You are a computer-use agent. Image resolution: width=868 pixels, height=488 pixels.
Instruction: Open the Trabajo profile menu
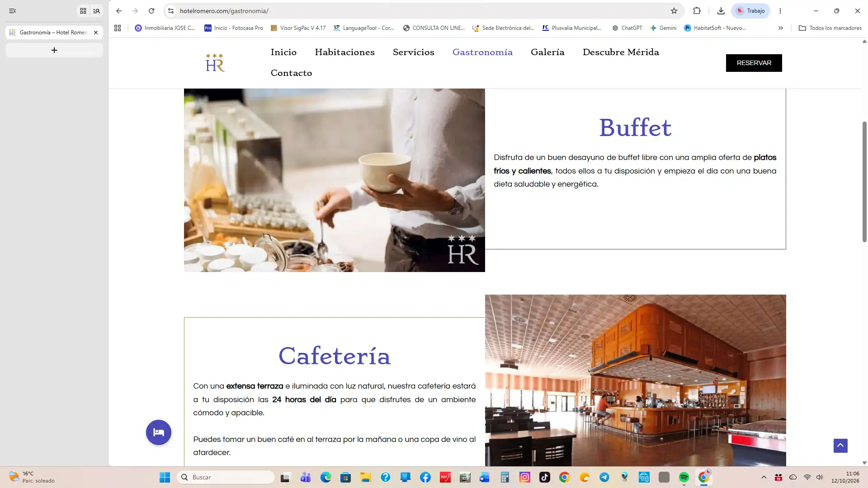(750, 11)
